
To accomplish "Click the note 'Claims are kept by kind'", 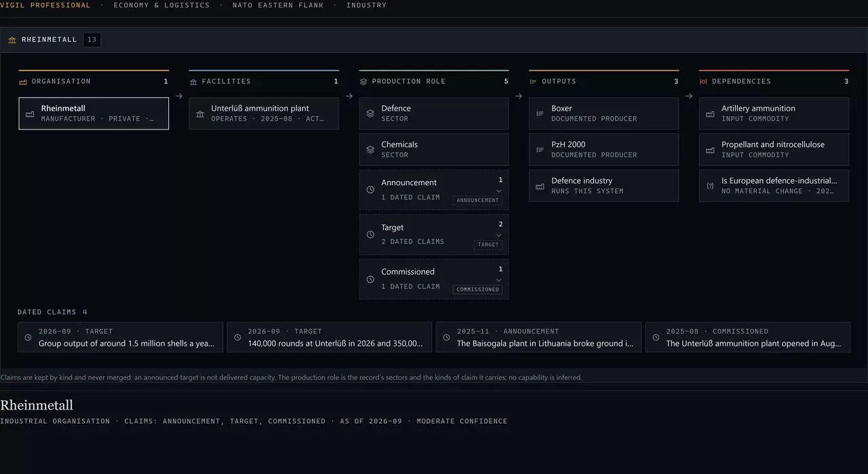I will pos(291,377).
